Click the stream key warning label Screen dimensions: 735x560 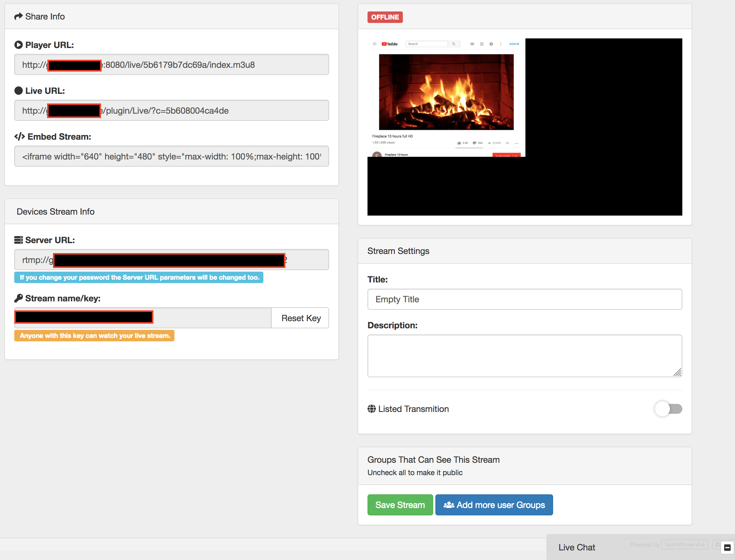pos(95,336)
